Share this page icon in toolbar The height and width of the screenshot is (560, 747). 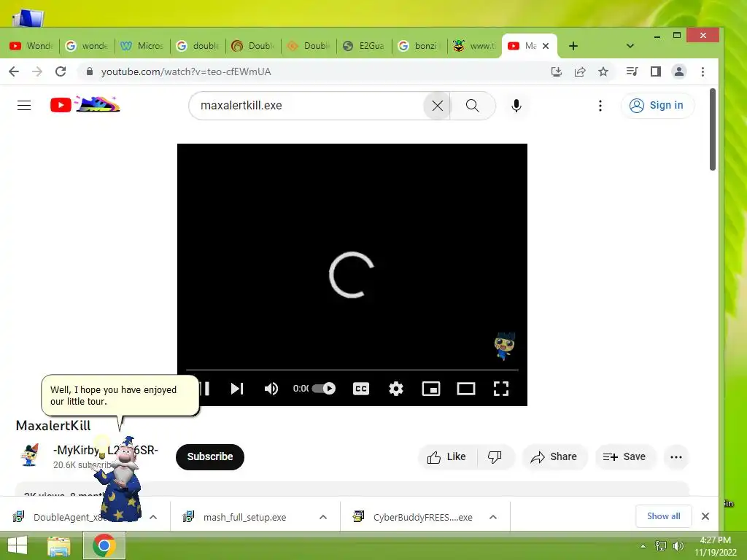[x=580, y=71]
